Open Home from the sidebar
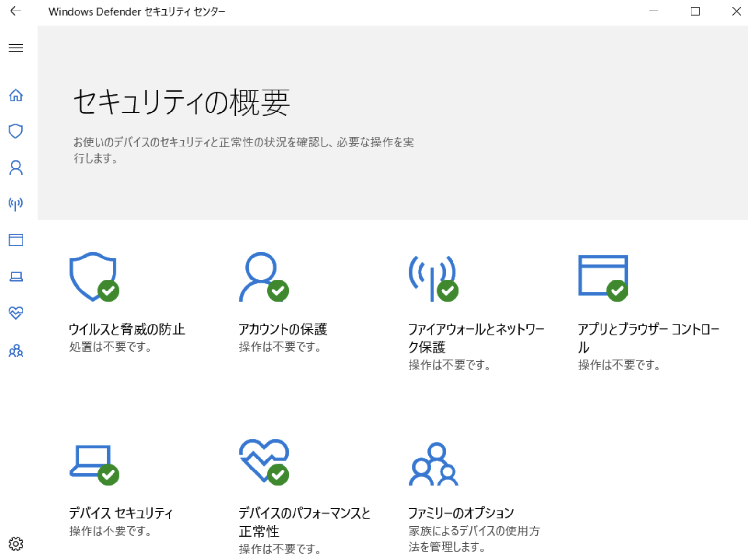This screenshot has width=748, height=560. tap(16, 96)
